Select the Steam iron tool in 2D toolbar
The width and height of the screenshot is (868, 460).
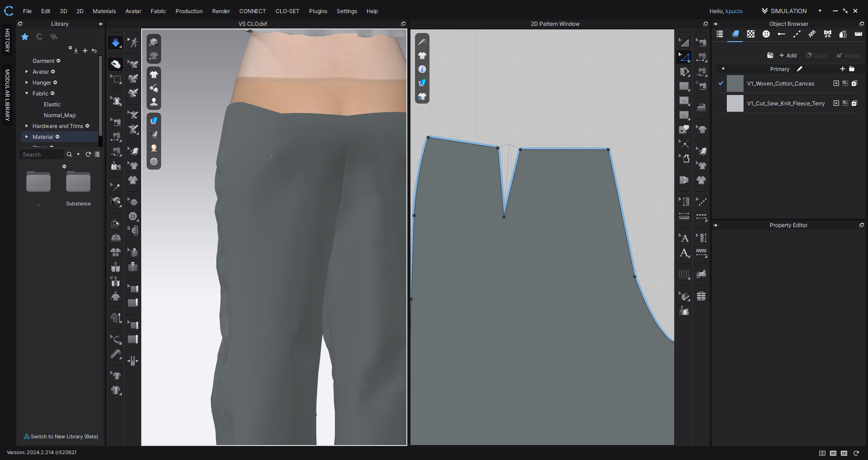point(701,107)
